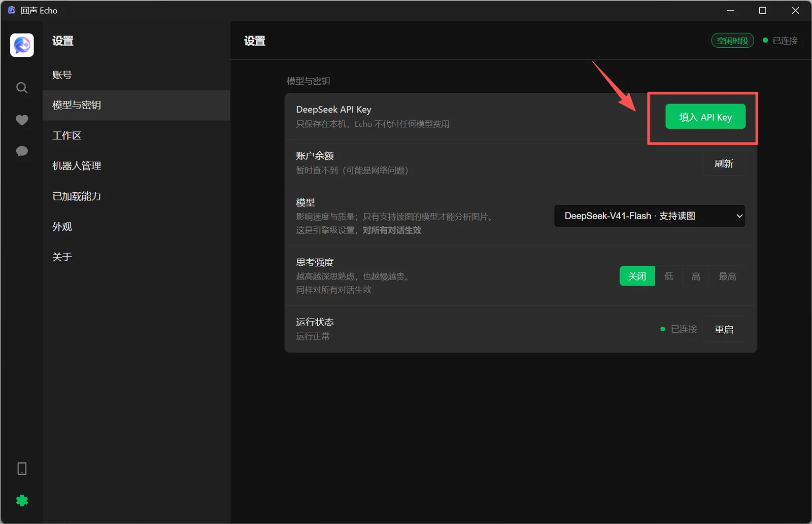Click the mobile phone icon in sidebar
The image size is (812, 524).
(x=22, y=468)
